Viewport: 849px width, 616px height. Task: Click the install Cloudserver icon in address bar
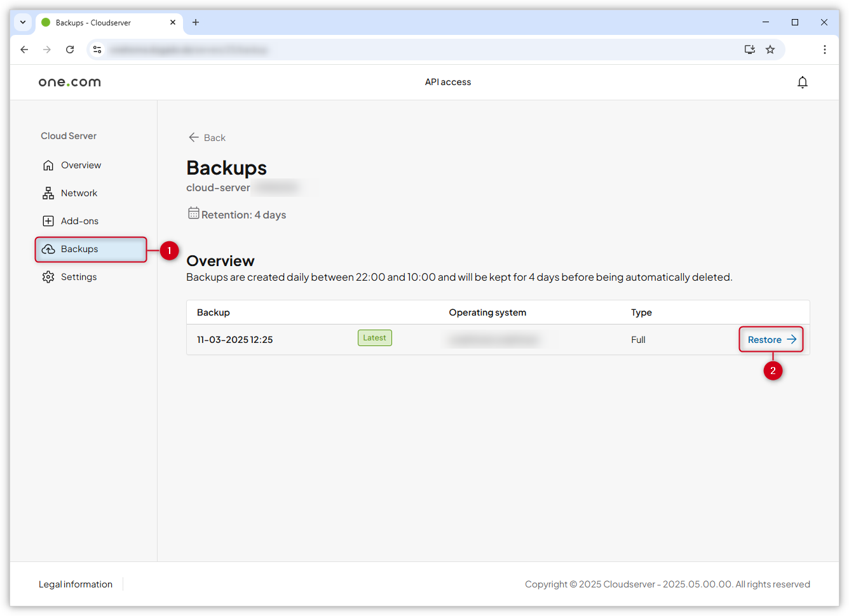click(749, 49)
